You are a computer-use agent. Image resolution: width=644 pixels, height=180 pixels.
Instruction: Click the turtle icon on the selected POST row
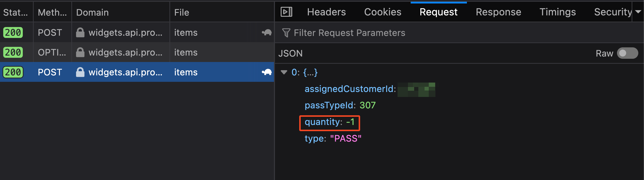[x=267, y=72]
